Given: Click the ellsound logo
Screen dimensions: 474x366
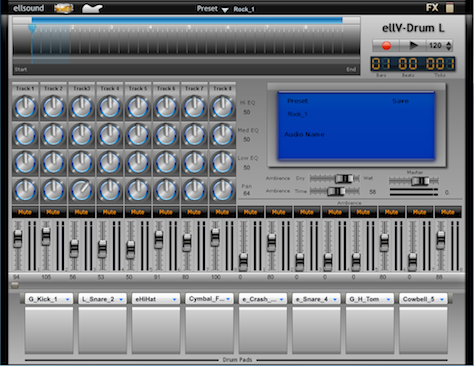Looking at the screenshot, I should (x=28, y=8).
